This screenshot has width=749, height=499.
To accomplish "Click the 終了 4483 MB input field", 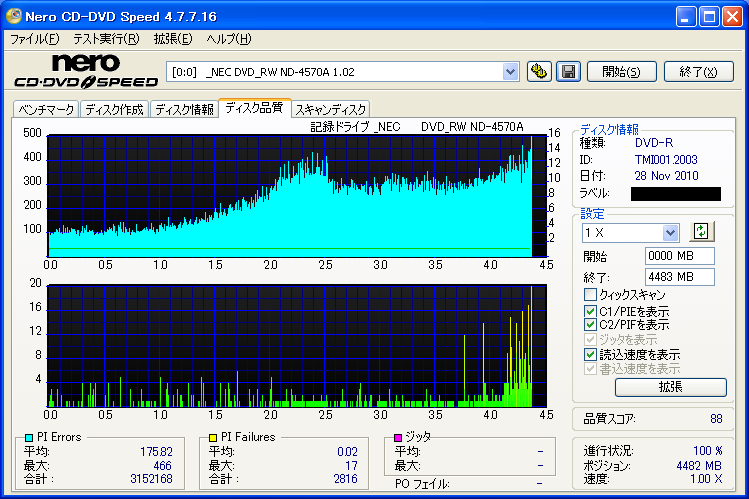I will [x=680, y=277].
